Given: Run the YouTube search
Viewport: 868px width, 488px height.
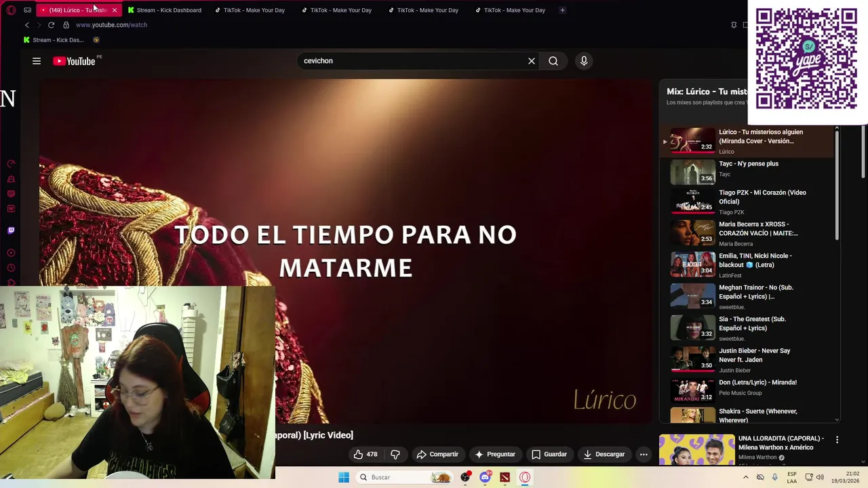Looking at the screenshot, I should pyautogui.click(x=553, y=61).
